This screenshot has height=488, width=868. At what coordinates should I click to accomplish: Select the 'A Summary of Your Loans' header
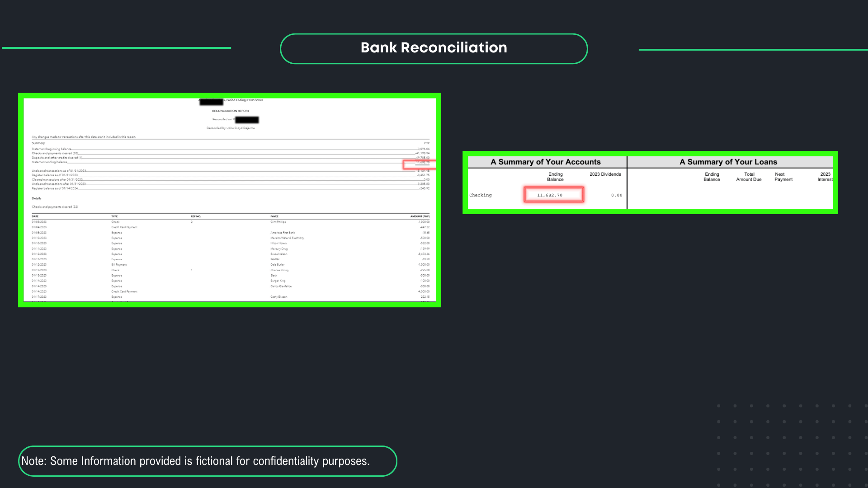click(x=728, y=162)
